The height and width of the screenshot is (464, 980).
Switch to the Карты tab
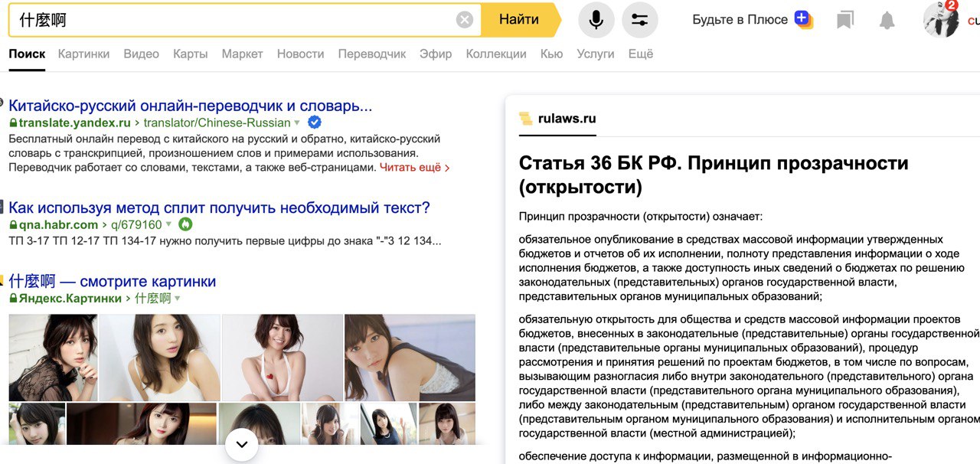[191, 54]
